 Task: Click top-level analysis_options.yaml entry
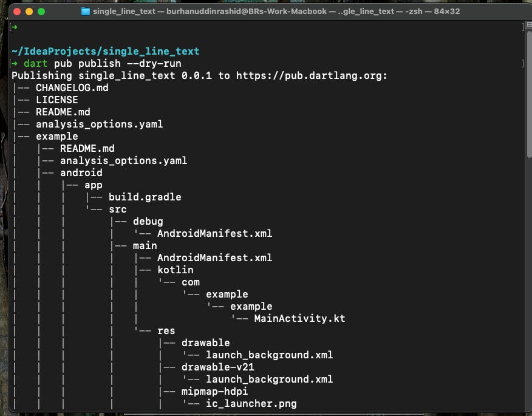(x=100, y=124)
